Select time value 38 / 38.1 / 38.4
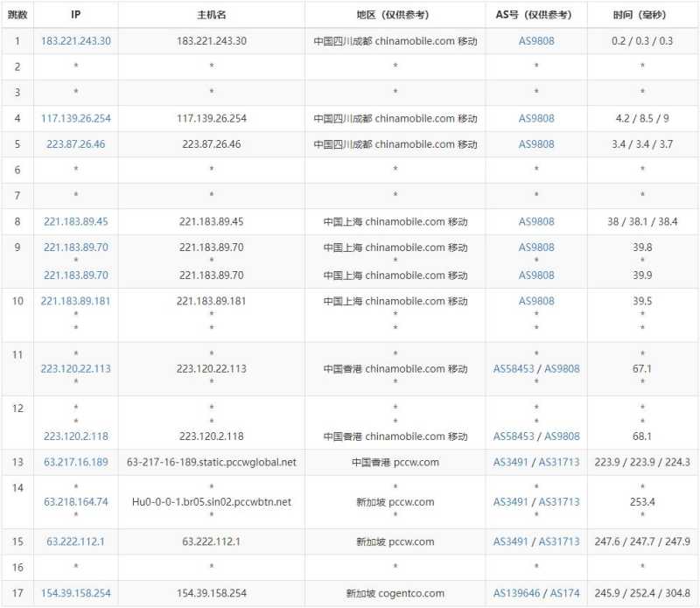This screenshot has width=700, height=608. pos(642,221)
